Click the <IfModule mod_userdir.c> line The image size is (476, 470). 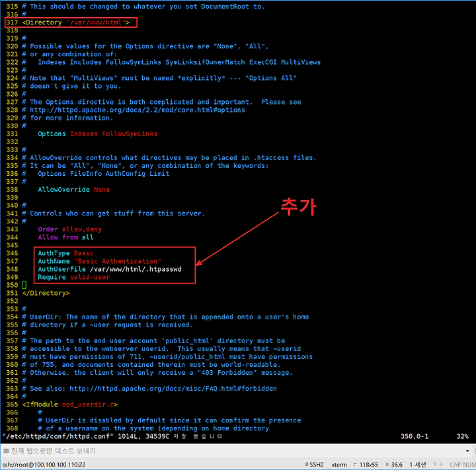[x=70, y=405]
